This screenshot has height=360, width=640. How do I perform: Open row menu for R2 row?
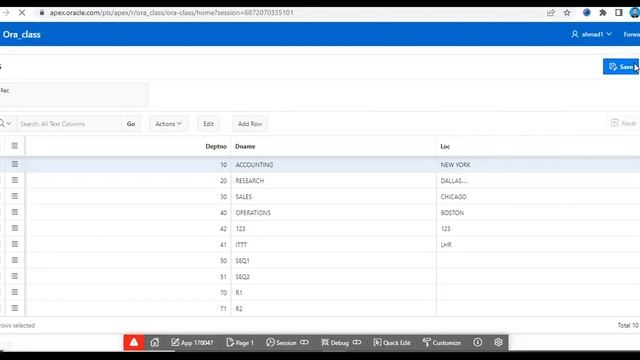coord(15,308)
